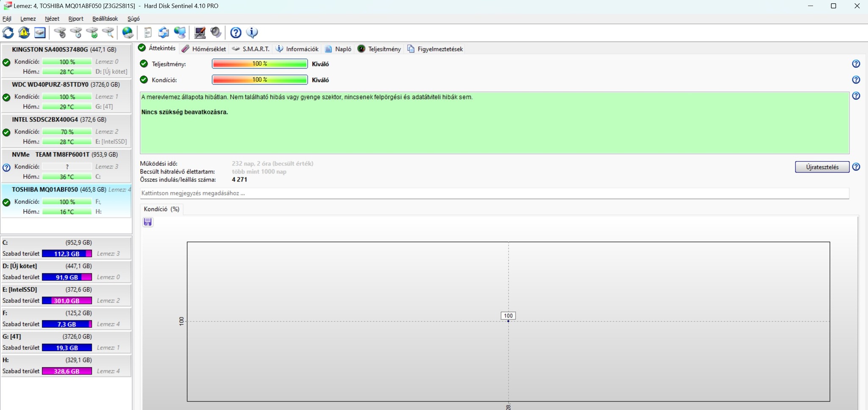The height and width of the screenshot is (410, 868).
Task: Open the Lemez menu
Action: click(x=28, y=19)
